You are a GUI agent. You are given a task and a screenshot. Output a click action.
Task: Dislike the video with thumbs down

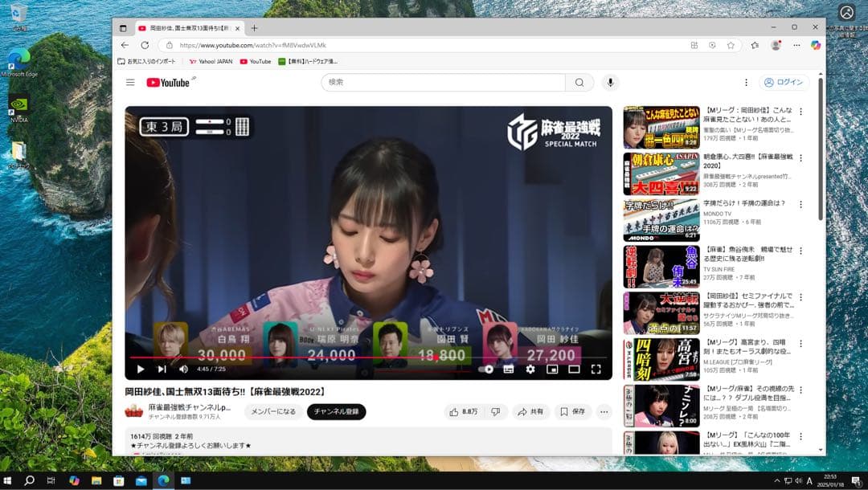(496, 412)
